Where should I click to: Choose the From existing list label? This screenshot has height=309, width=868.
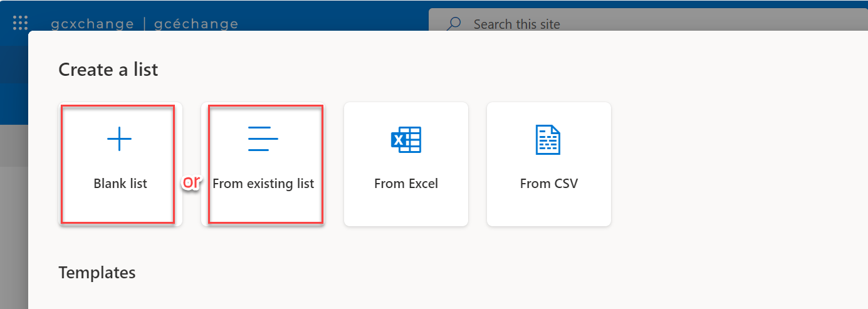click(263, 184)
